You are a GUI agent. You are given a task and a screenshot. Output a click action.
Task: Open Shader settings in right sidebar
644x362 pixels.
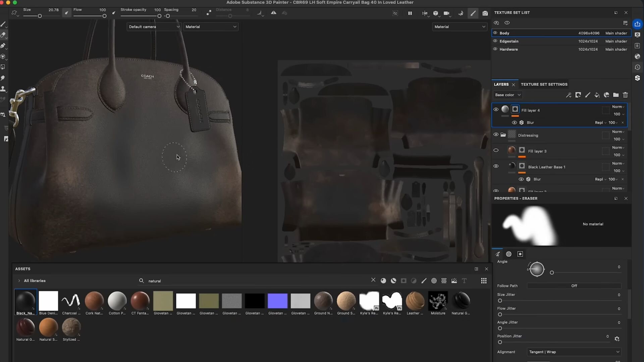coord(637,56)
